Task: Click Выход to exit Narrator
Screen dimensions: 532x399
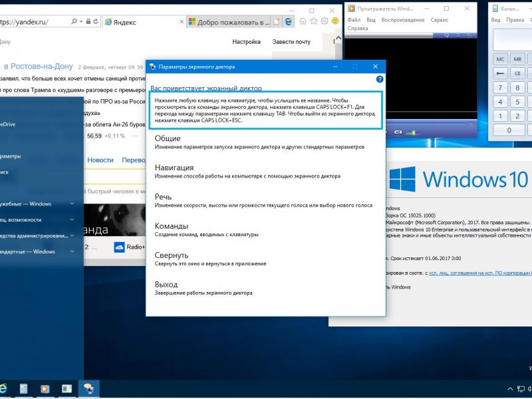Action: [x=203, y=288]
